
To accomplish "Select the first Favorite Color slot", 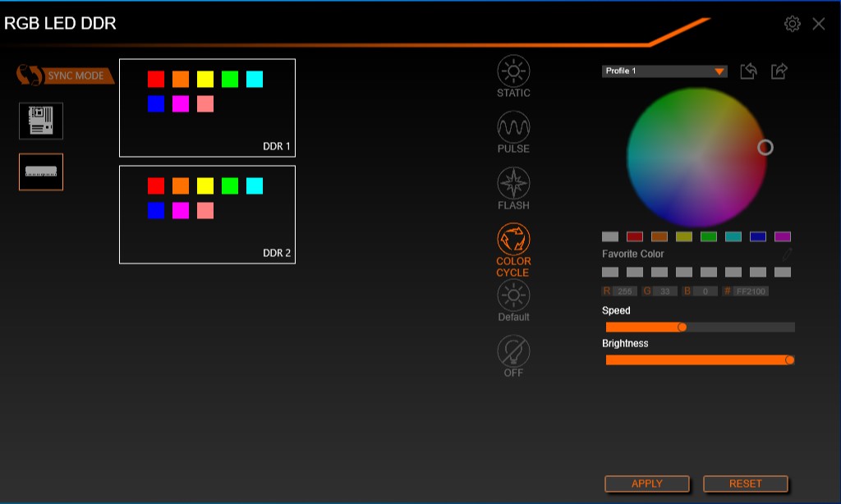I will pos(610,272).
